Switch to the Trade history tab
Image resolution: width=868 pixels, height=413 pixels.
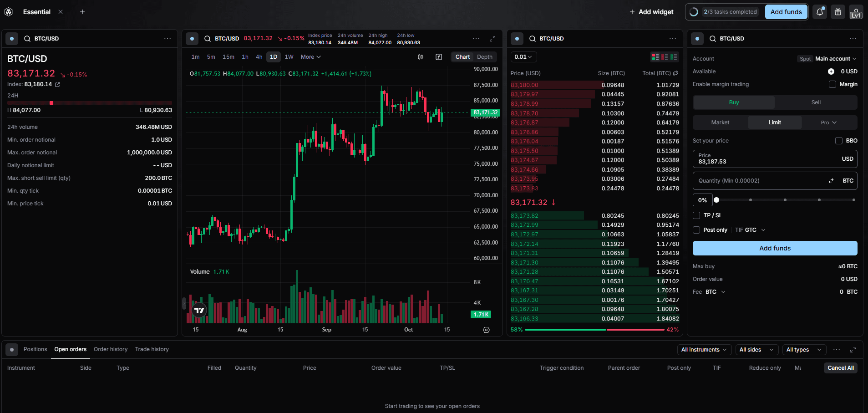(152, 349)
